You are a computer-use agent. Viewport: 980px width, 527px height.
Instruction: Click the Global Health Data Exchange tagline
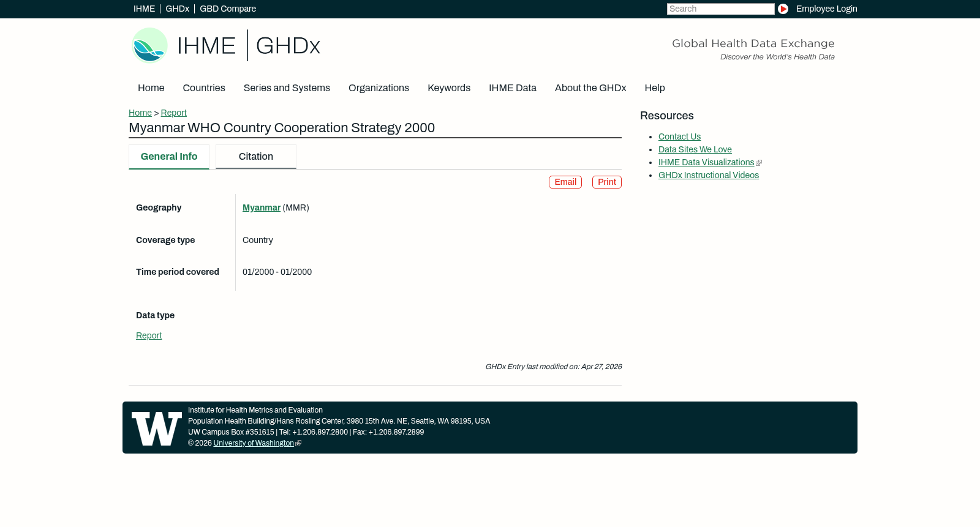pyautogui.click(x=753, y=43)
